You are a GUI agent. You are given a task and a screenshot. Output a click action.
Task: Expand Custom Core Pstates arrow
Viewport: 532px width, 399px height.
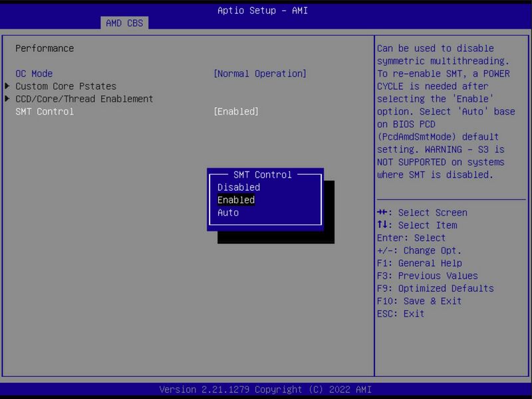tap(7, 86)
